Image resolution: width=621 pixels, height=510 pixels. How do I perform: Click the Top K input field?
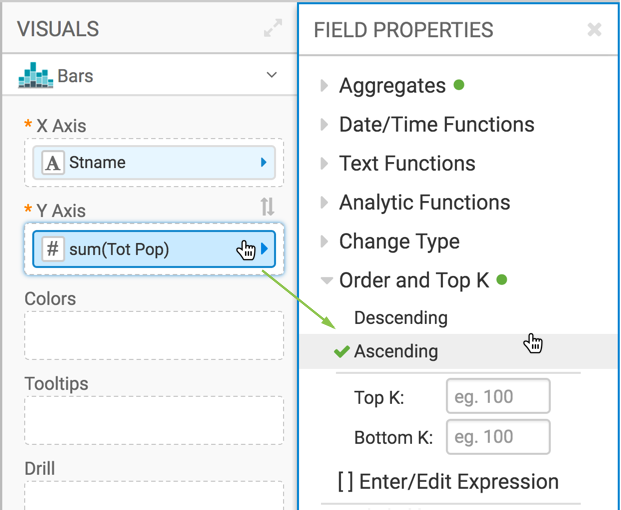(498, 397)
